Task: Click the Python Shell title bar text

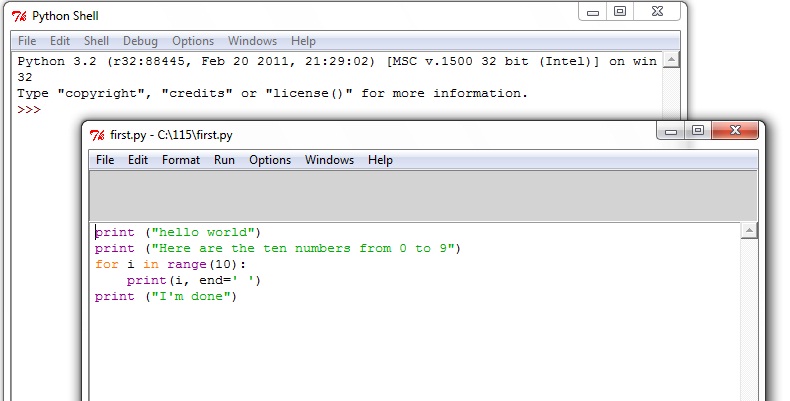Action: (x=65, y=16)
